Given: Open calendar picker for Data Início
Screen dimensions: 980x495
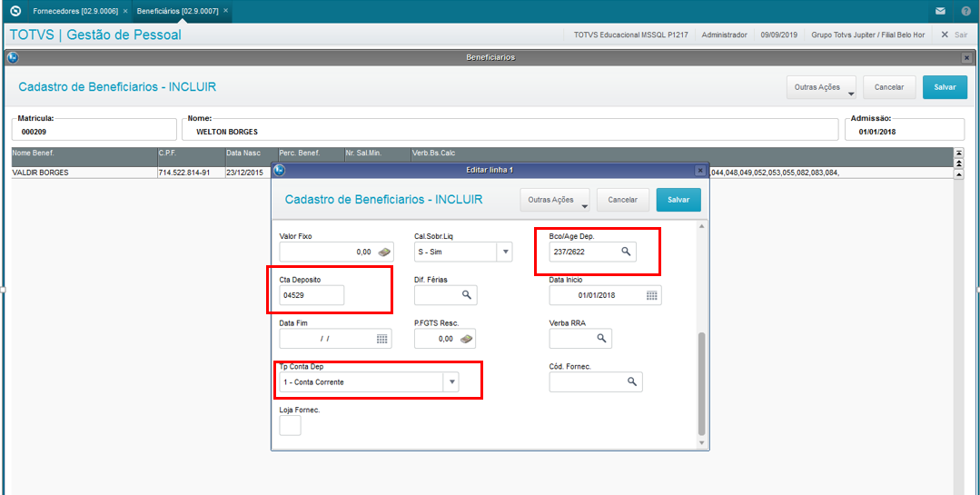Looking at the screenshot, I should point(651,295).
